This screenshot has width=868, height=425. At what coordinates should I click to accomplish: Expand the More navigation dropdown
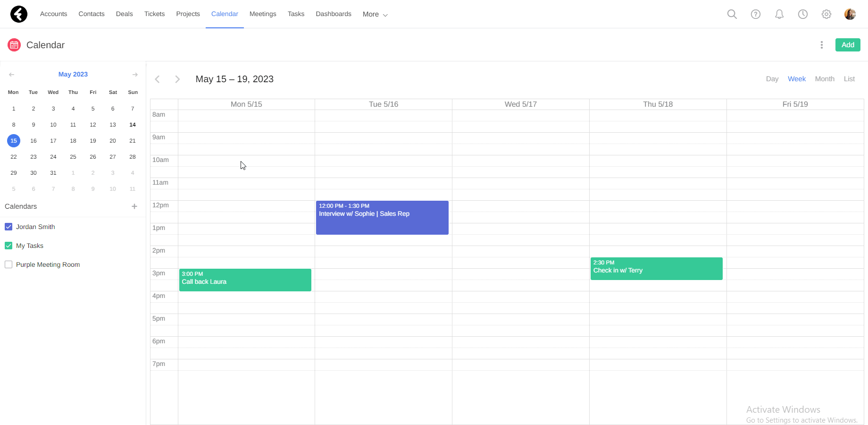click(x=375, y=14)
